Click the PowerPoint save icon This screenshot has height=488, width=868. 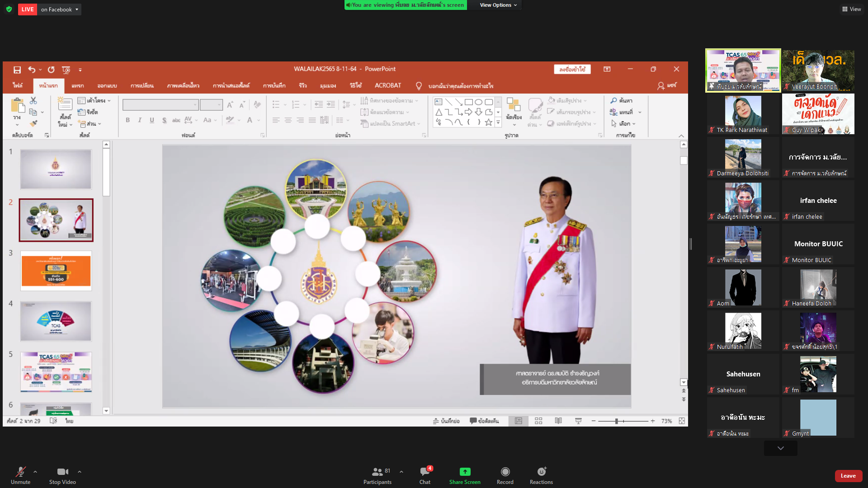17,70
